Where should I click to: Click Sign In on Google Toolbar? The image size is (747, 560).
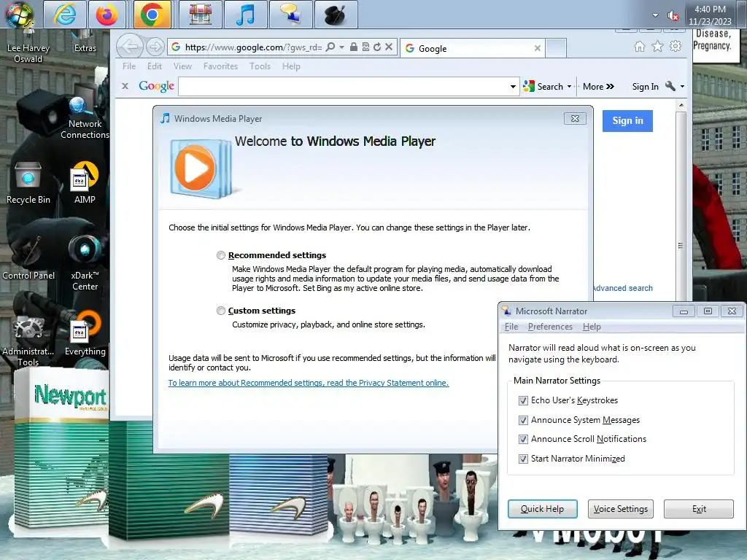(x=645, y=87)
